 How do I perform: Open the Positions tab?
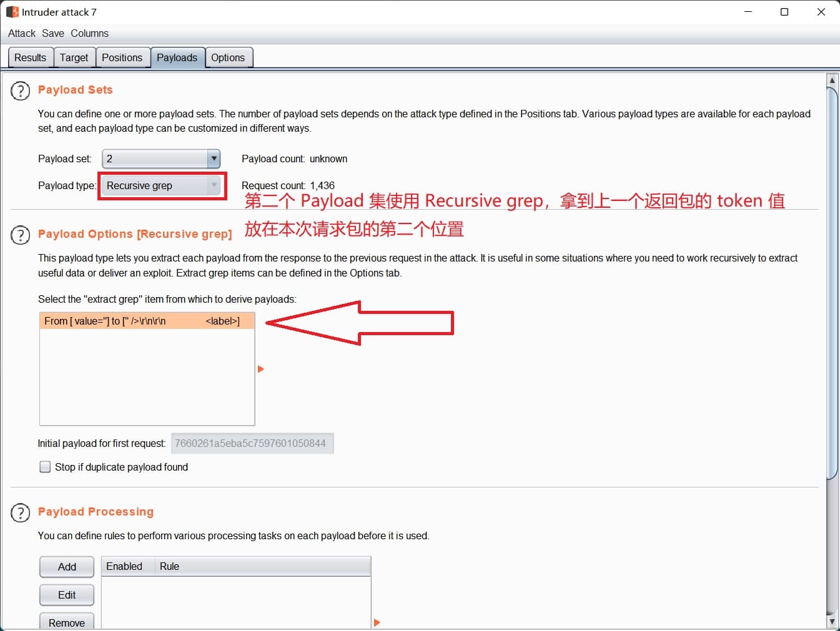point(122,57)
